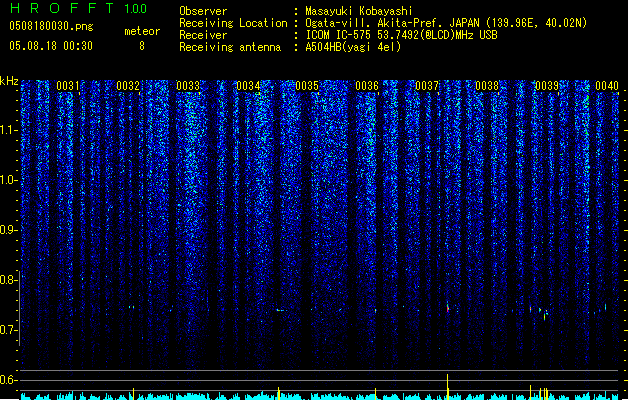629x400 pixels.
Task: Click the 'Receiving antenna' label
Action: coord(230,47)
